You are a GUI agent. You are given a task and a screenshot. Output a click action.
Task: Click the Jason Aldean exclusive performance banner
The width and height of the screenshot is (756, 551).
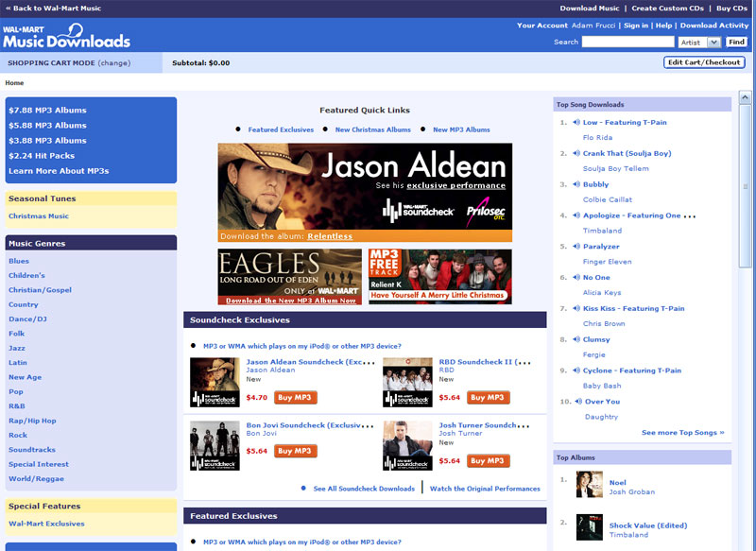[x=365, y=187]
